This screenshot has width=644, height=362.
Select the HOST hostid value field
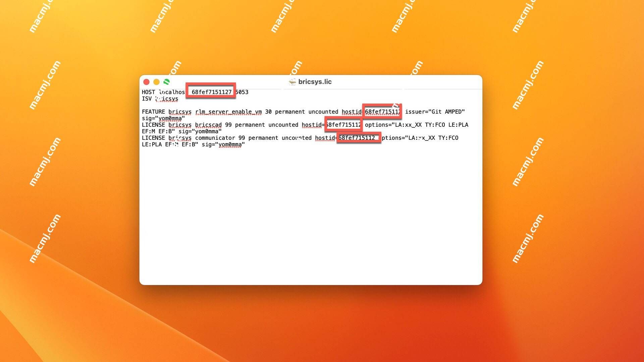(211, 92)
